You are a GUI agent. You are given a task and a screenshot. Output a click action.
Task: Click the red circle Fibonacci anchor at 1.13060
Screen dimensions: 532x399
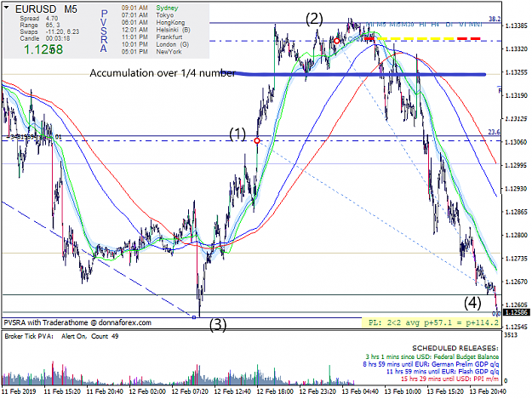coord(257,140)
